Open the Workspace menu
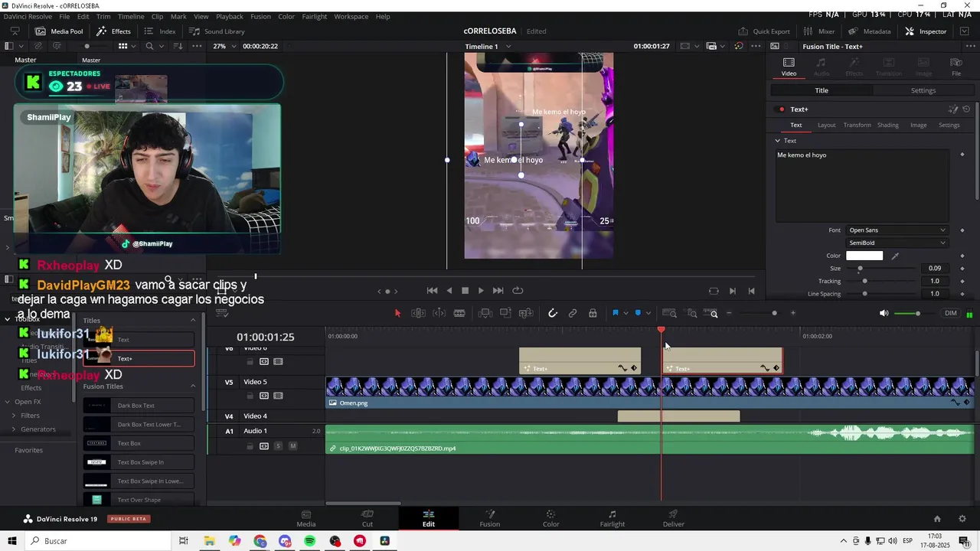The image size is (980, 551). pyautogui.click(x=351, y=16)
